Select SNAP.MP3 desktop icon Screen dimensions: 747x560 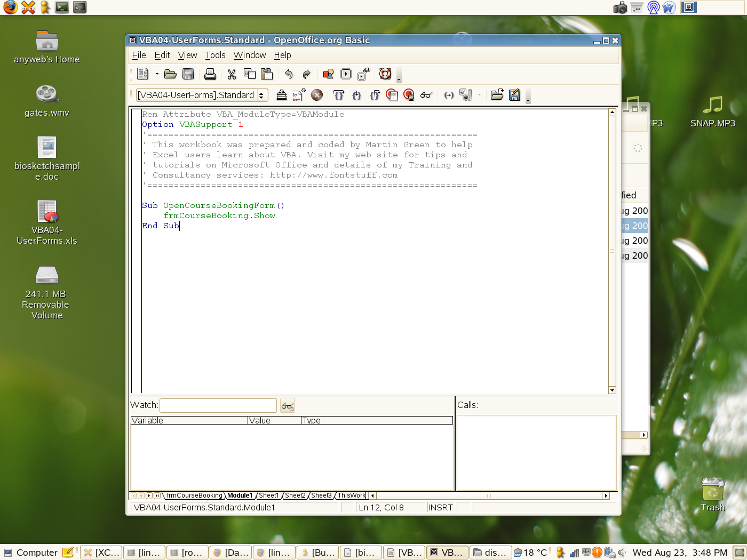[x=713, y=111]
